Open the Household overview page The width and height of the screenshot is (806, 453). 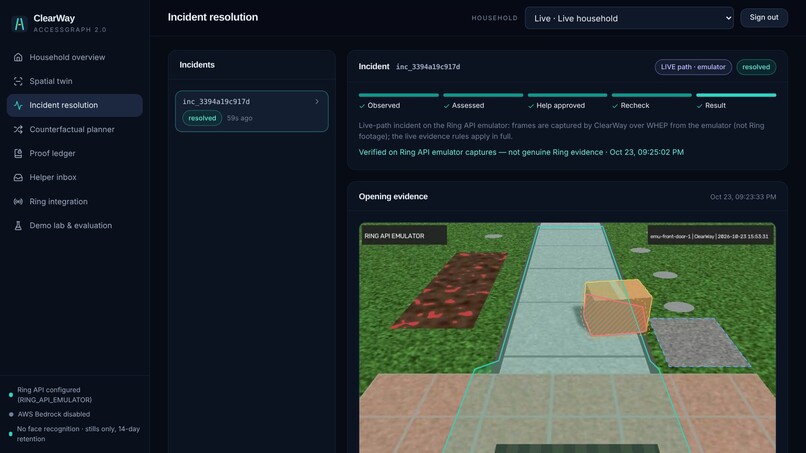pyautogui.click(x=75, y=57)
